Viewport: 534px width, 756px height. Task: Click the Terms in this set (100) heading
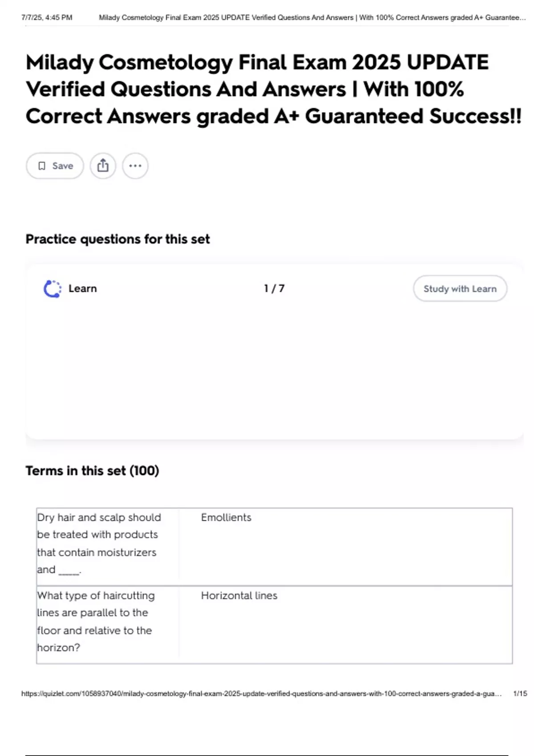pos(92,470)
